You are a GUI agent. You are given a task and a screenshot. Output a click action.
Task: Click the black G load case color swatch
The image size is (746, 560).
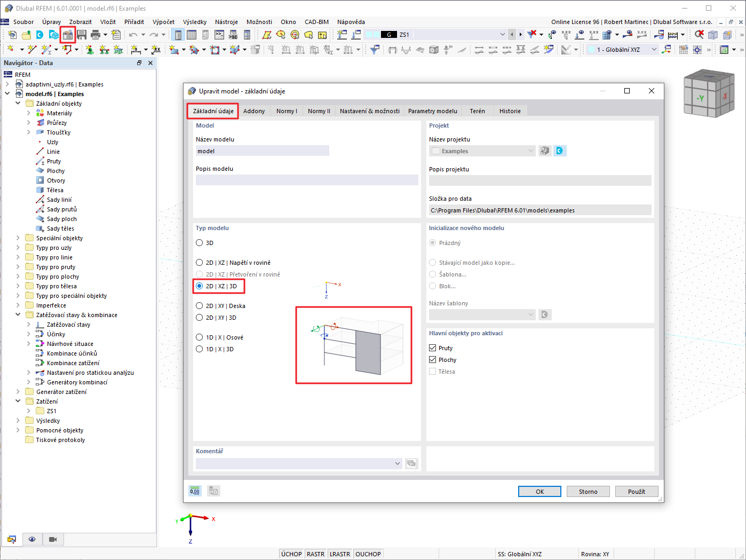point(388,35)
